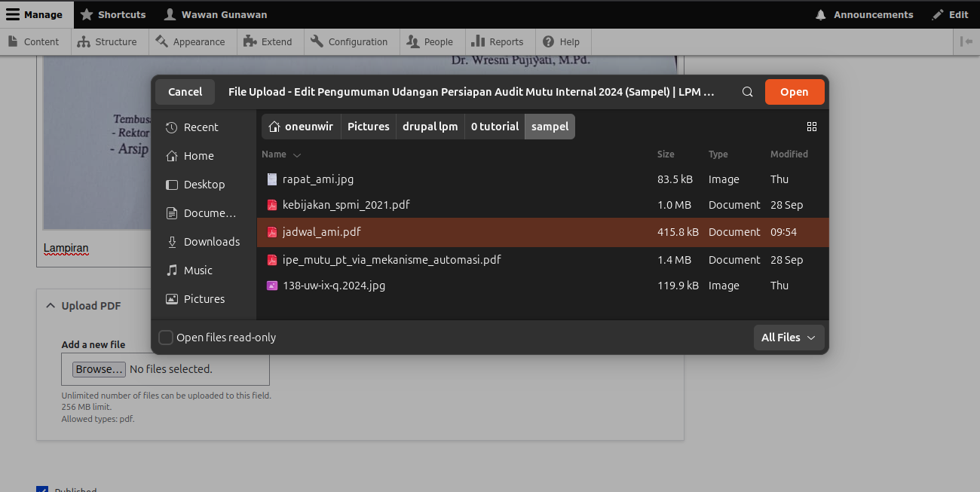
Task: Cancel the file upload dialog
Action: (x=185, y=92)
